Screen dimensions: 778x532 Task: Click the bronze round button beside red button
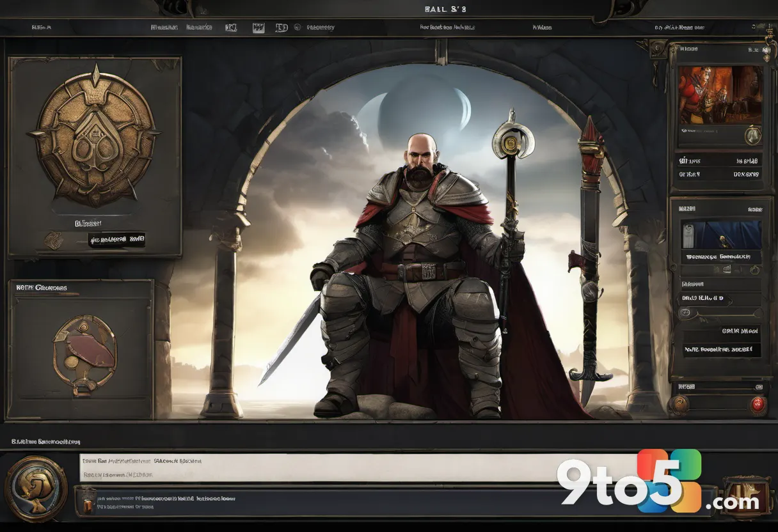(679, 403)
